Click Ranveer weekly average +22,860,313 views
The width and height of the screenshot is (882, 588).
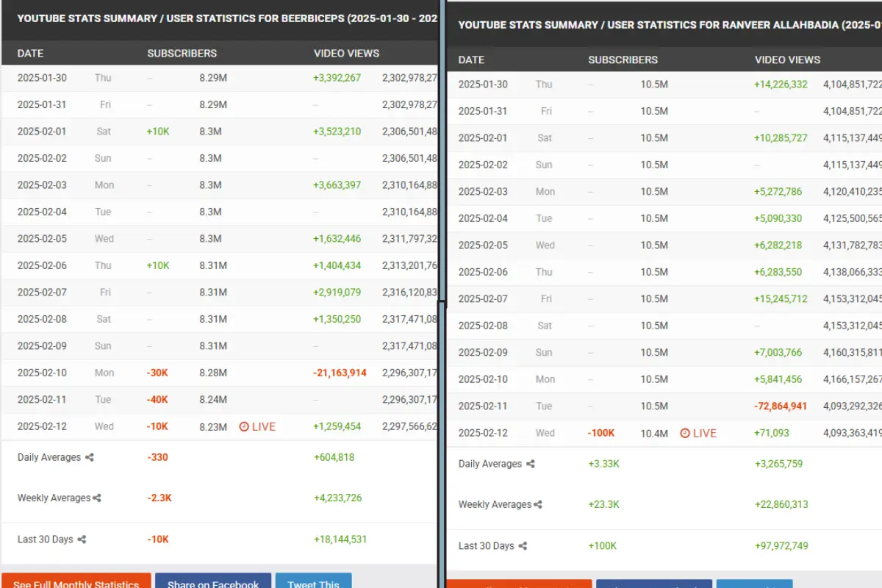coord(781,504)
